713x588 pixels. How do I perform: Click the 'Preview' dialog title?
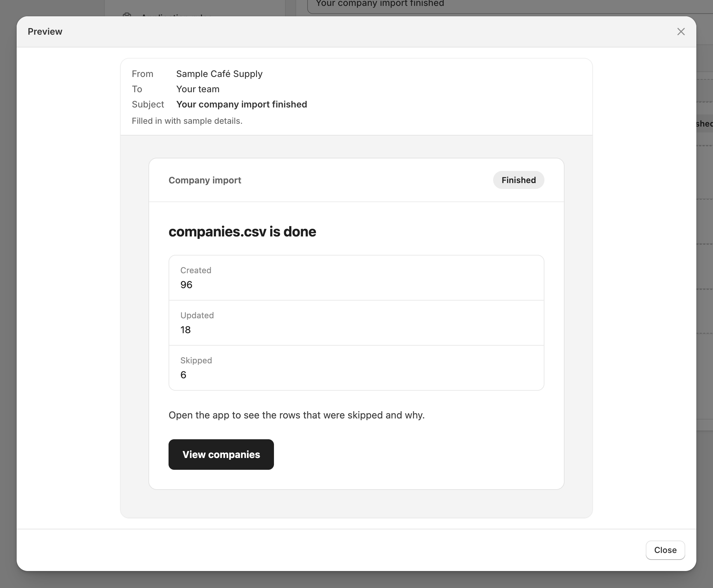(45, 32)
